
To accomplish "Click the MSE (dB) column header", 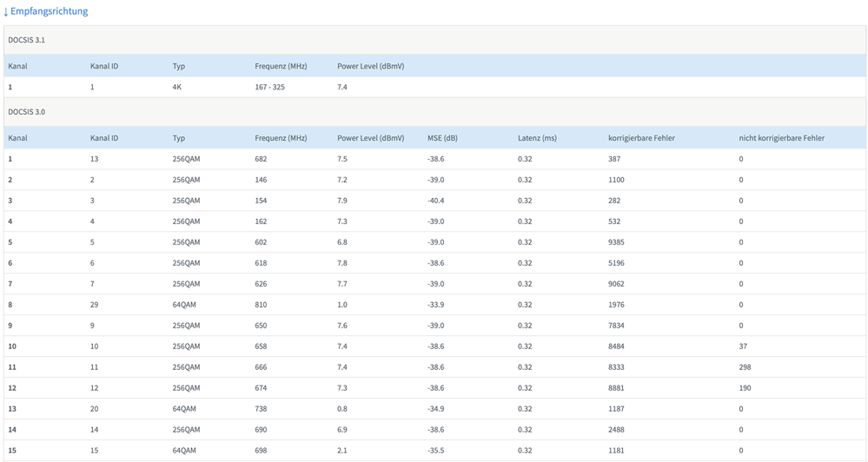I will point(442,138).
